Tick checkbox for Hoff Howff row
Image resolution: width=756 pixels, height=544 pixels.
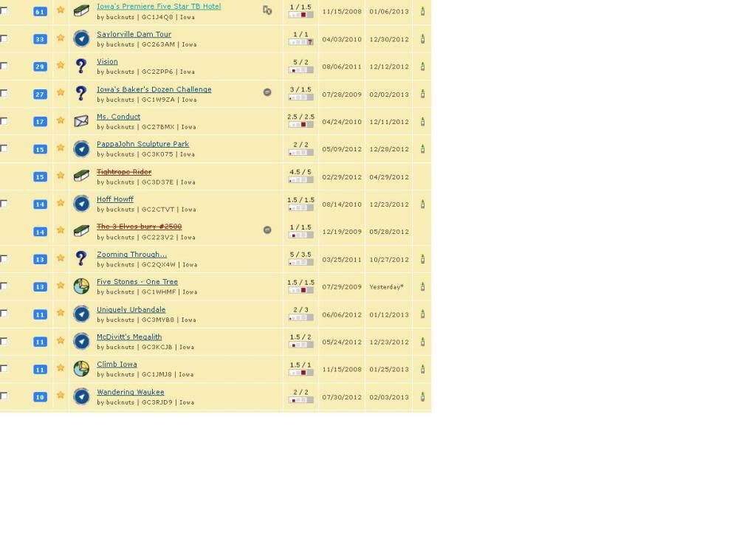[x=4, y=204]
